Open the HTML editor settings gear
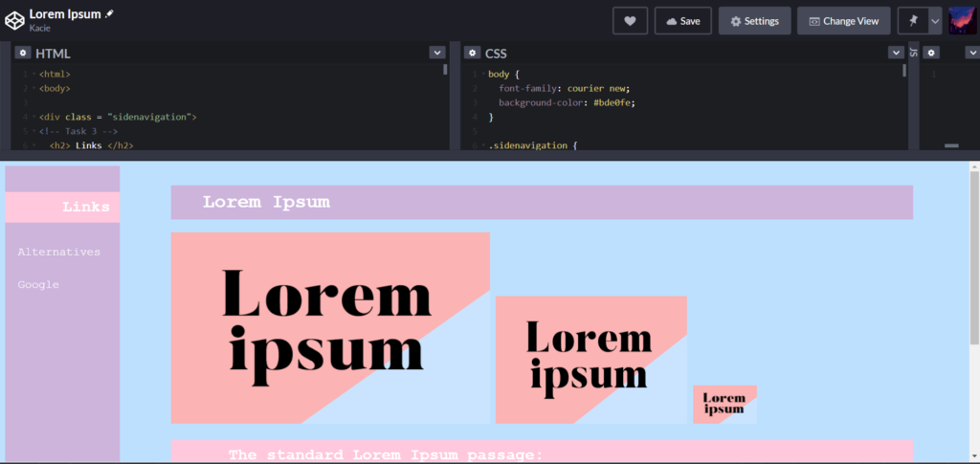Viewport: 980px width, 464px height. pyautogui.click(x=22, y=53)
